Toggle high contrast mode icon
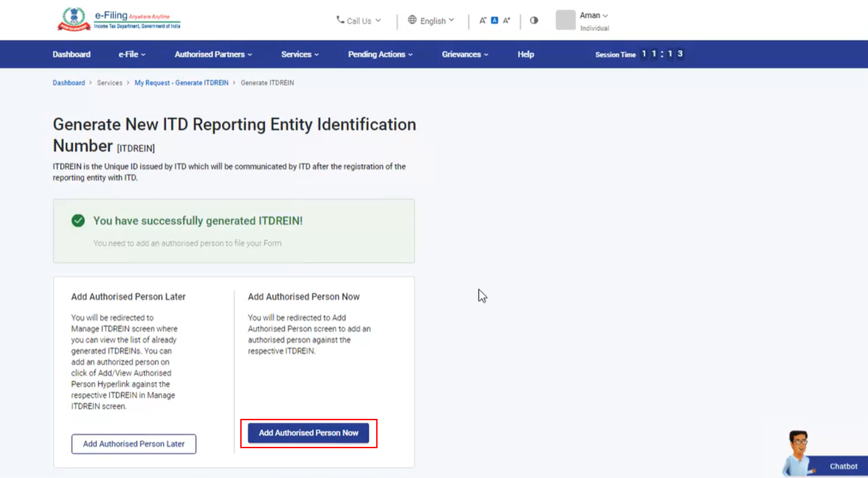Screen dimensions: 868x478 tap(534, 20)
